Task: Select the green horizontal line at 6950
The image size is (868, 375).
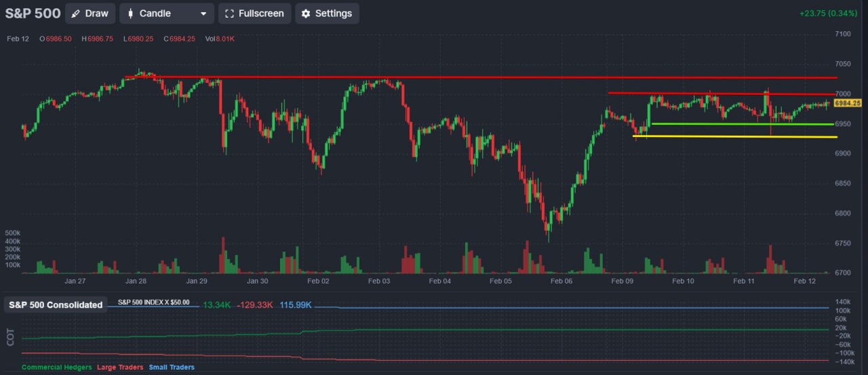Action: [742, 124]
